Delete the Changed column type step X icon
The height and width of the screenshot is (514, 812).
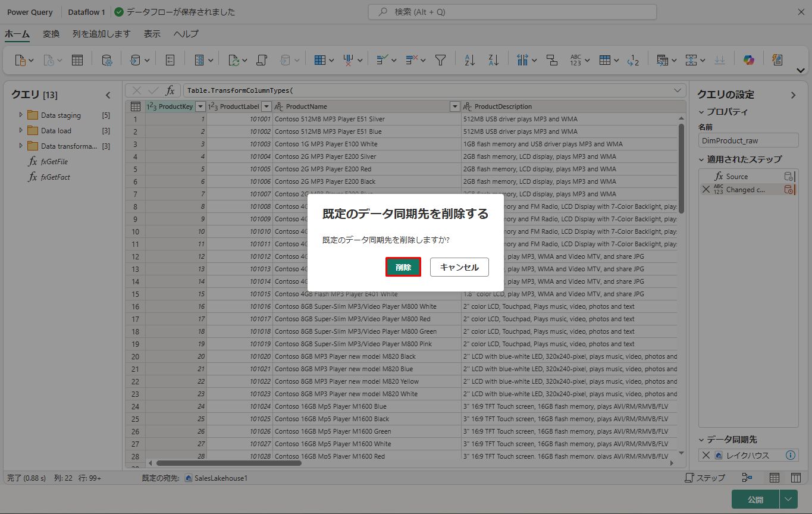(x=706, y=190)
